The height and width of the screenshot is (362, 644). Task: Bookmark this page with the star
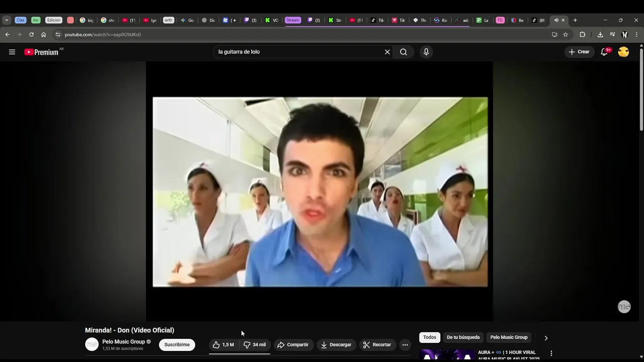(x=566, y=35)
